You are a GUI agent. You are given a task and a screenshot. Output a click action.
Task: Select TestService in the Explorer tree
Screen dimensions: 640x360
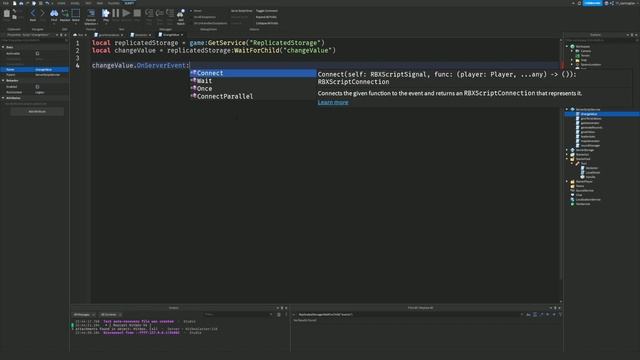click(582, 204)
